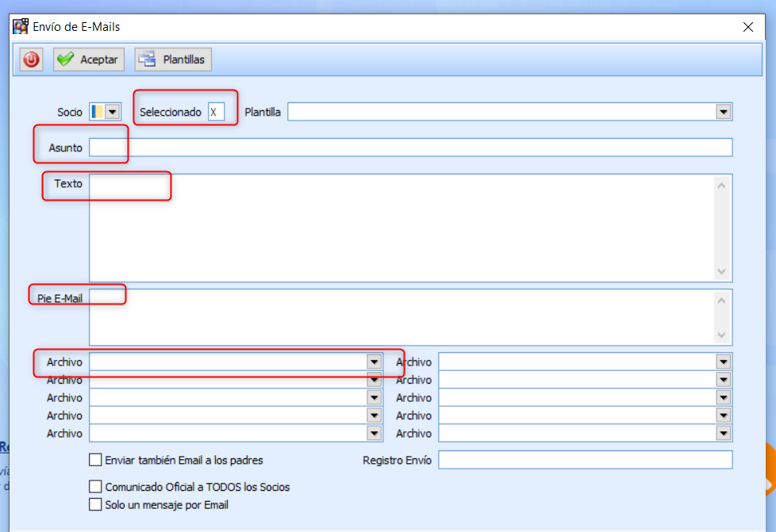Click the green checkmark Aceptar button

click(88, 59)
